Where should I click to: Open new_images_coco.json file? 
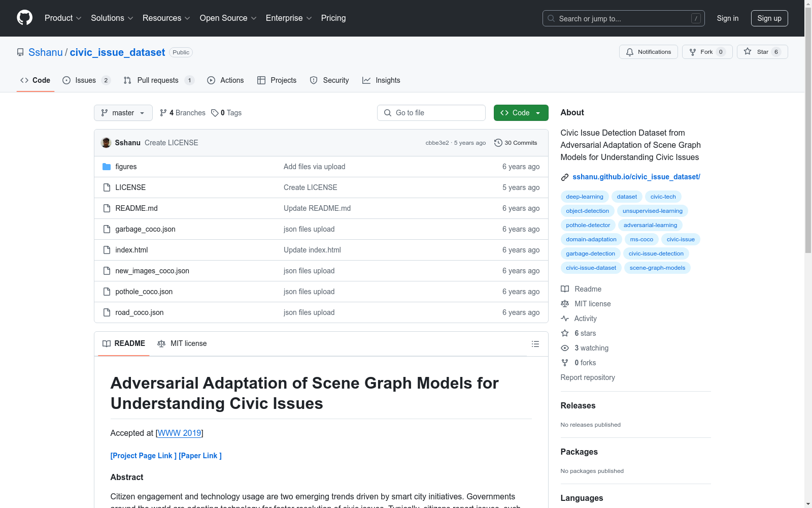click(x=152, y=271)
